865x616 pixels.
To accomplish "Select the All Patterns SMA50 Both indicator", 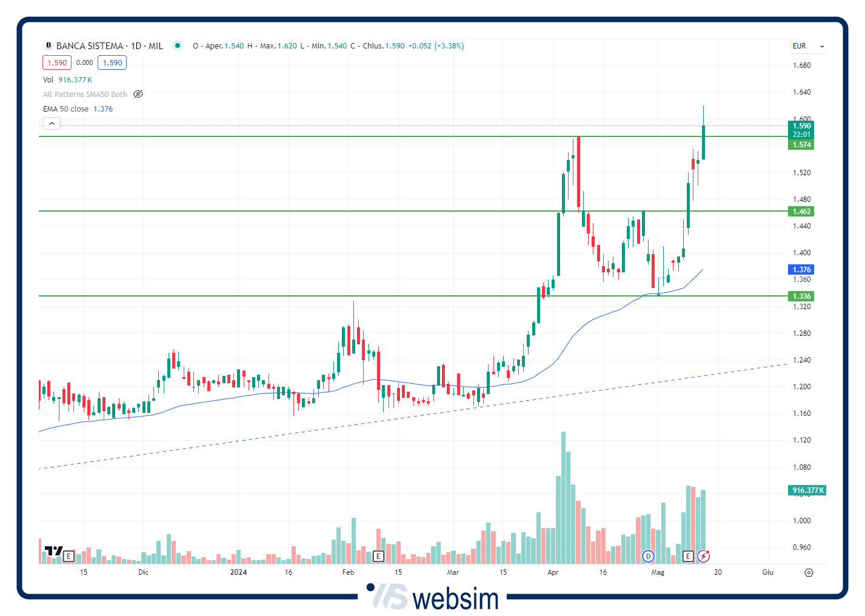I will (85, 94).
